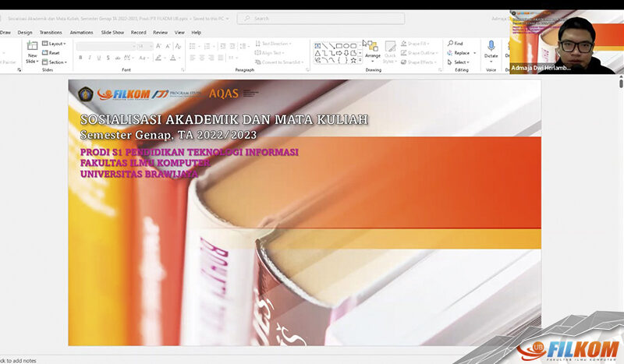
Task: Switch to the Transitions tab
Action: tap(51, 33)
